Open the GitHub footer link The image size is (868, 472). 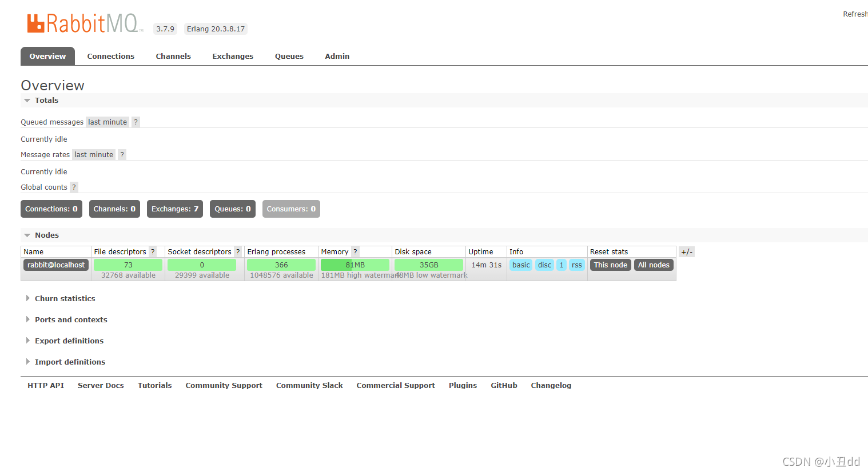point(504,386)
